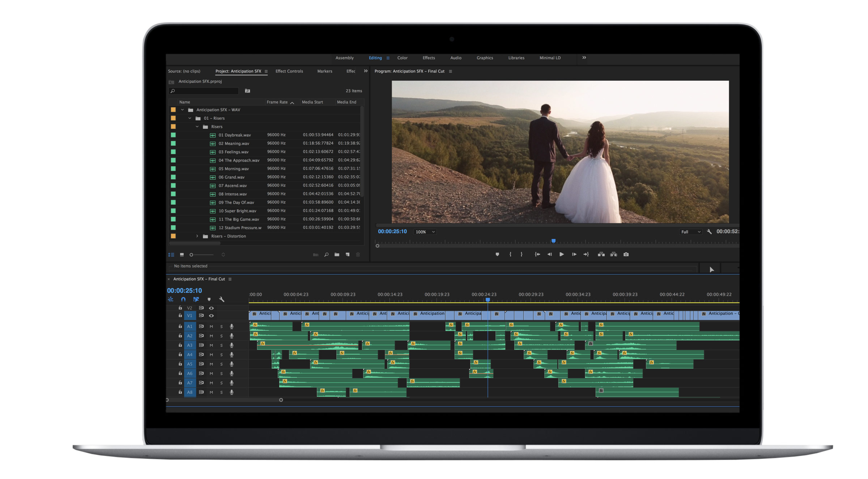
Task: Mute audio track A1
Action: click(212, 327)
